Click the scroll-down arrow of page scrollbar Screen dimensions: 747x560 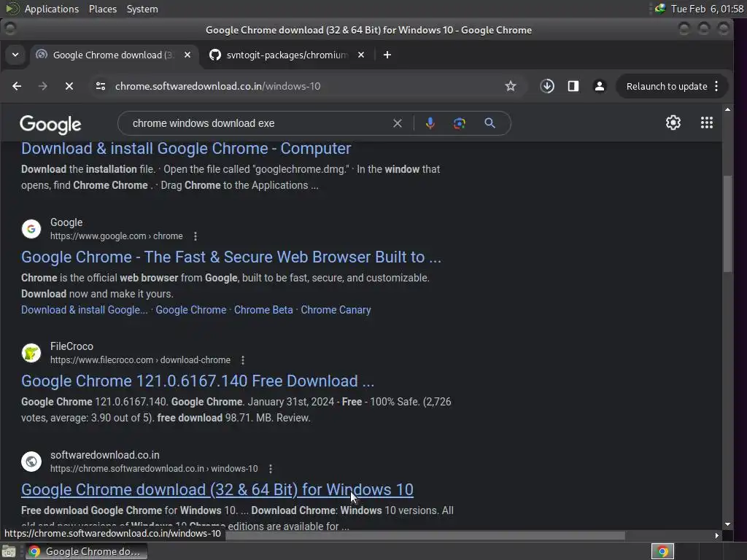click(727, 524)
